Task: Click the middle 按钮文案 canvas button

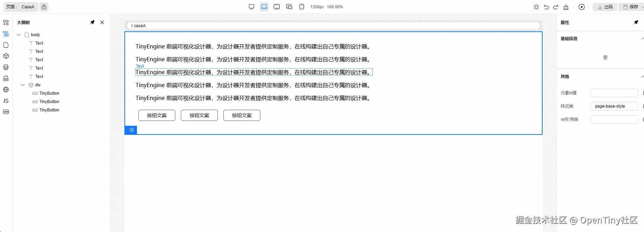Action: coord(199,115)
